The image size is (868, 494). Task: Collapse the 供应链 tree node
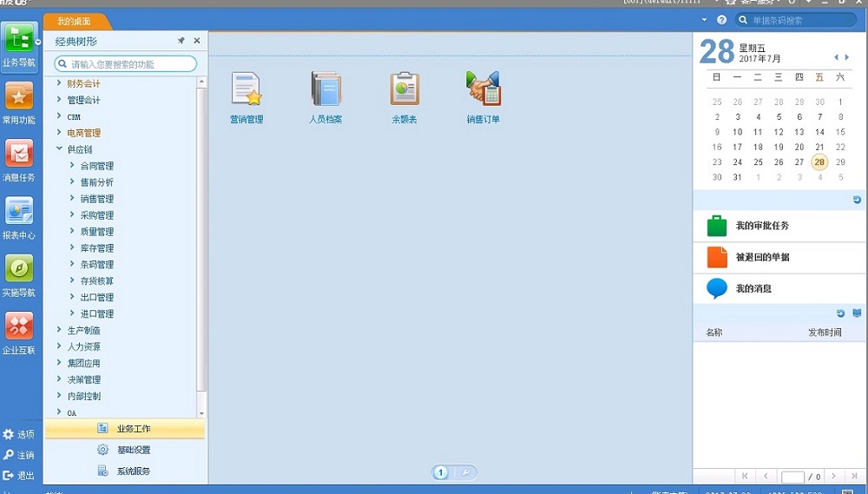pyautogui.click(x=59, y=149)
